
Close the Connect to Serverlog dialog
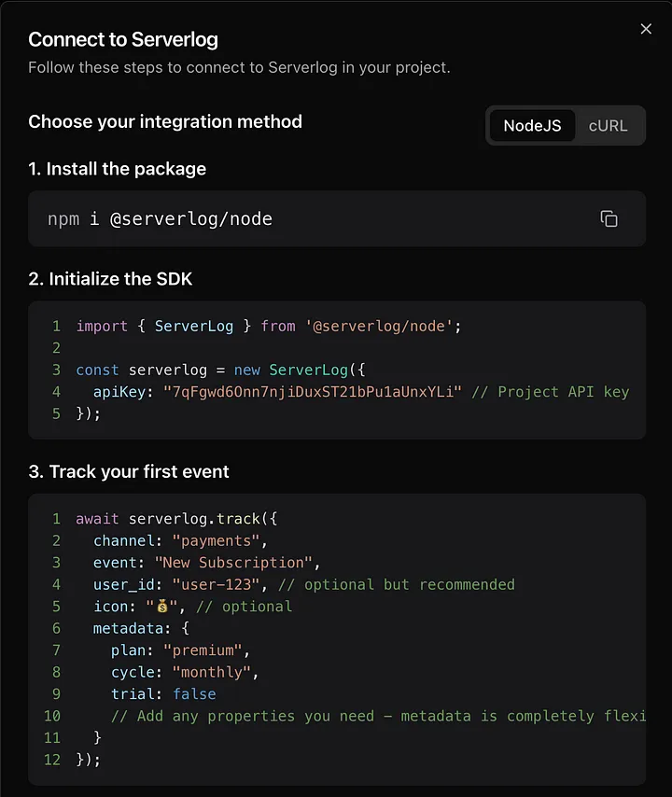[646, 29]
